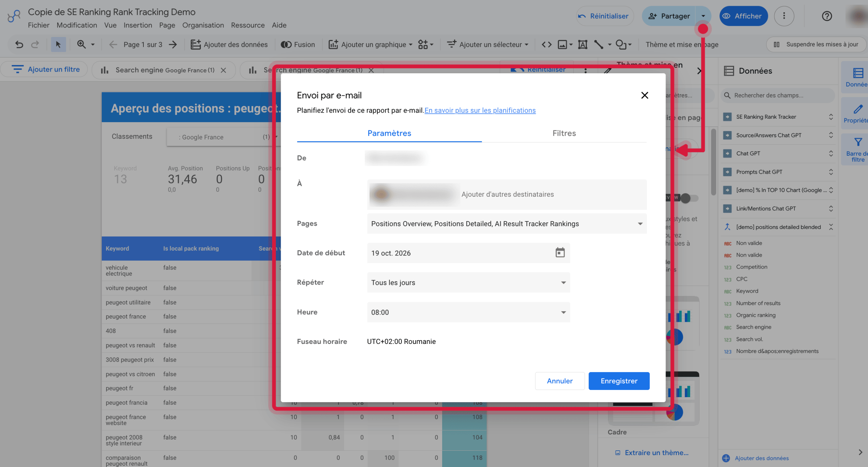Switch to the Filtres tab
Image resolution: width=868 pixels, height=467 pixels.
(564, 133)
